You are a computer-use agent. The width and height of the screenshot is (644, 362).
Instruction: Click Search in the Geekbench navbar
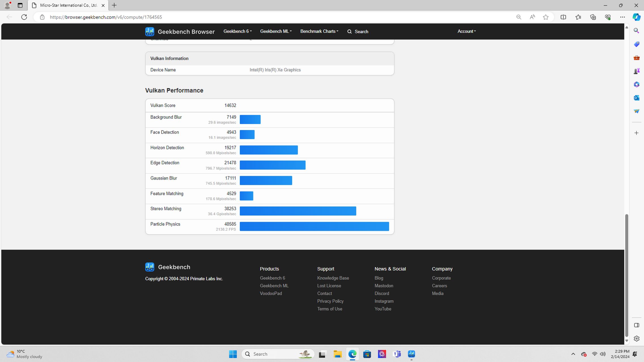358,31
